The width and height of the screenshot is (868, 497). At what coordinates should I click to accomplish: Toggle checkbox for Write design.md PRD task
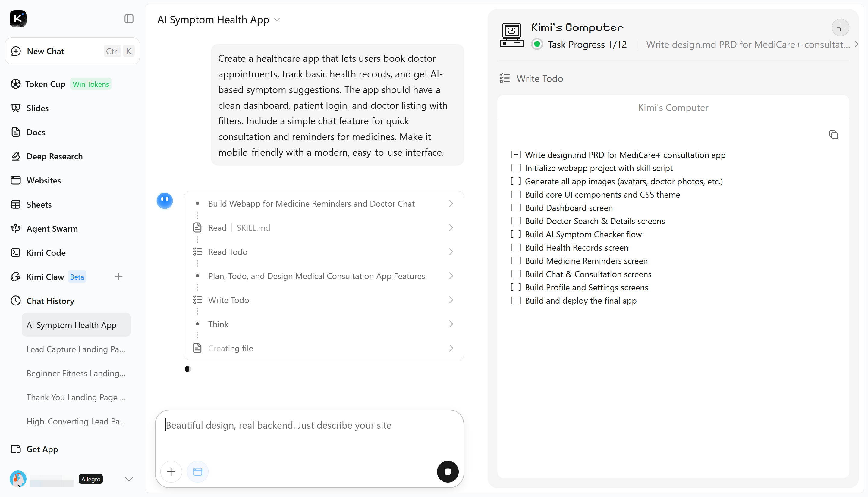[516, 155]
